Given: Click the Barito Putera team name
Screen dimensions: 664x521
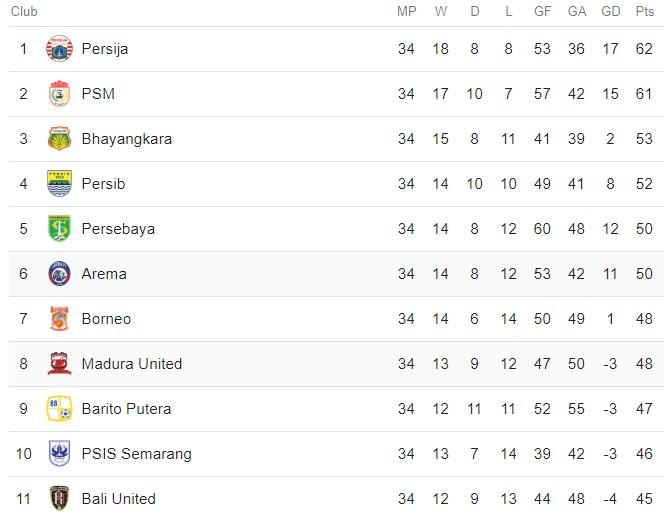Looking at the screenshot, I should click(x=126, y=409).
